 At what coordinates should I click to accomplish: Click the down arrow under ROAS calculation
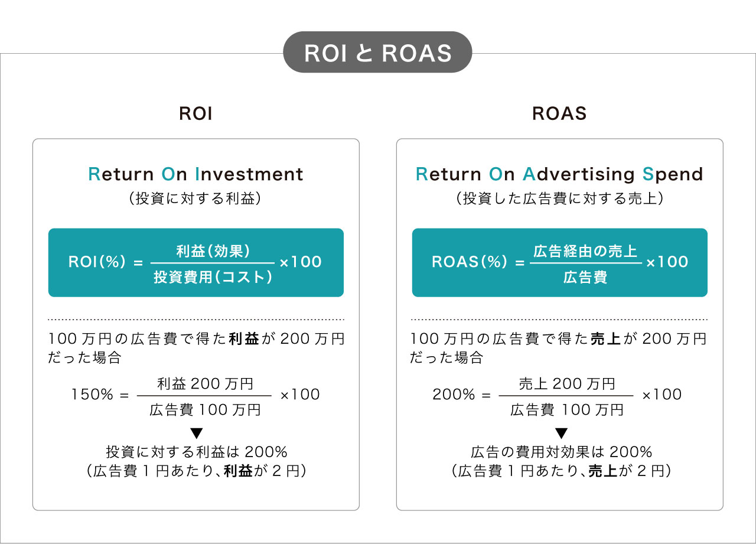point(561,432)
